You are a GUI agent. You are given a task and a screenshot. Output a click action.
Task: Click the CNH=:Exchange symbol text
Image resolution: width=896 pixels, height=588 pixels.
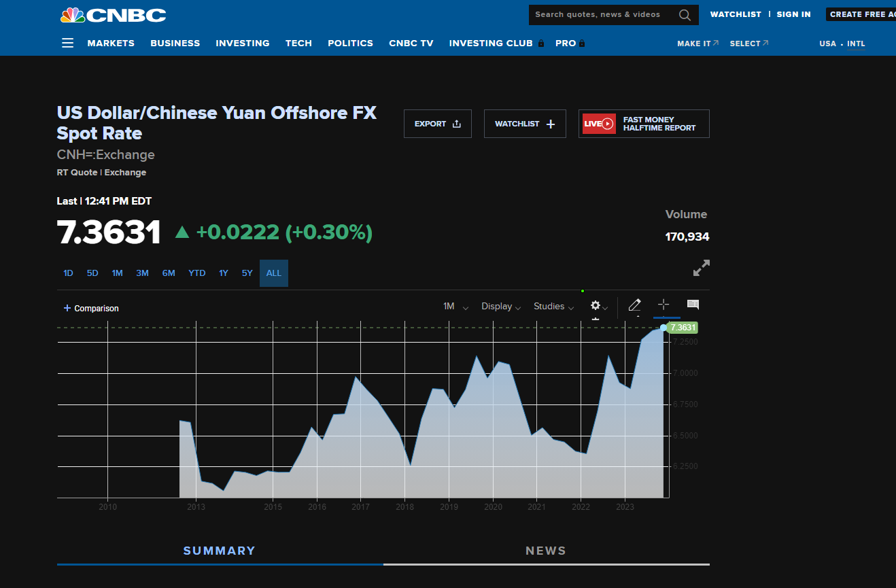point(106,154)
